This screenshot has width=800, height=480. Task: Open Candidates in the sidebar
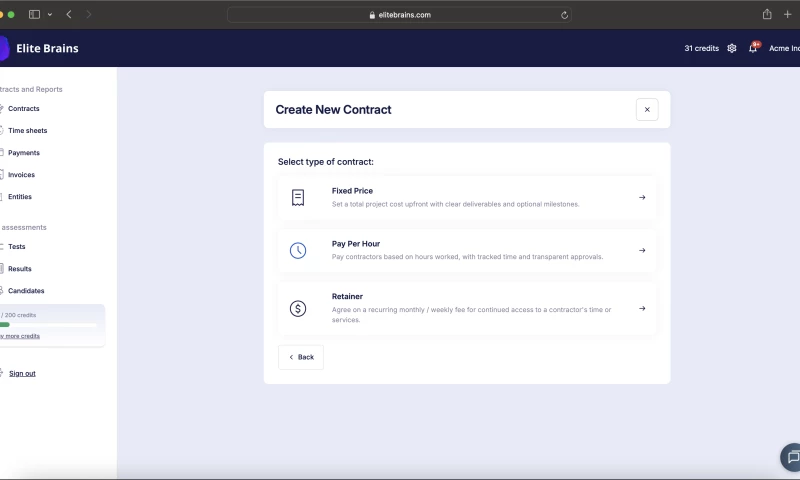click(26, 291)
